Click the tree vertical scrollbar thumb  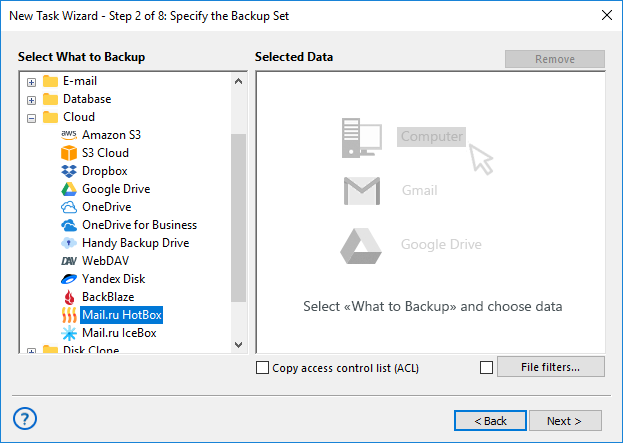[x=238, y=218]
